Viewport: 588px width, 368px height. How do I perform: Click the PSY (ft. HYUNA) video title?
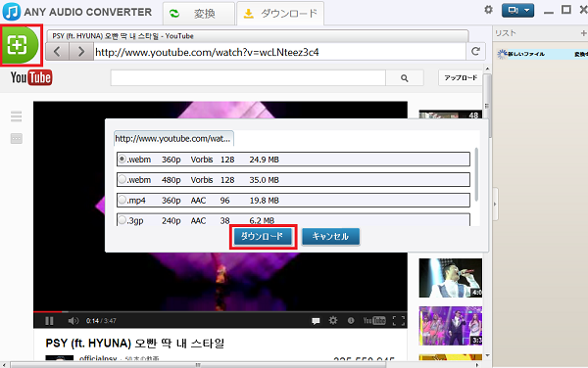135,343
